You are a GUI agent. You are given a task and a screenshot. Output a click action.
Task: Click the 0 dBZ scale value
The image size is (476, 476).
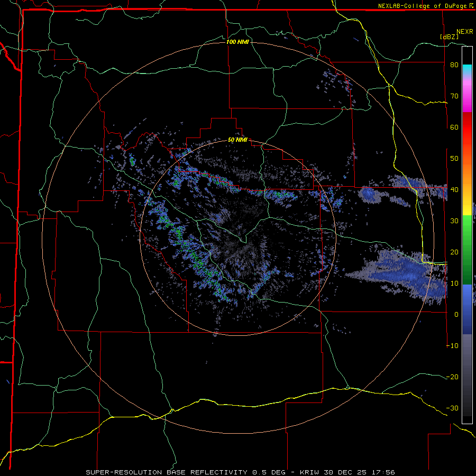click(x=456, y=315)
